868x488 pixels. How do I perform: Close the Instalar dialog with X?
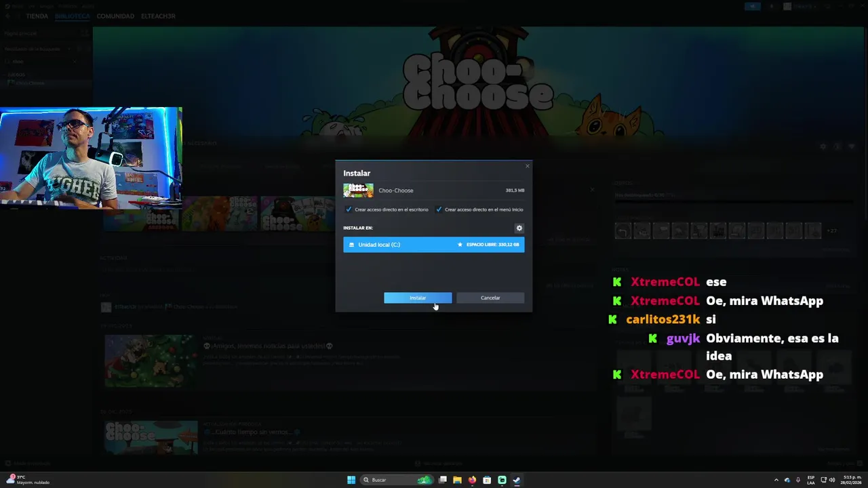click(x=527, y=166)
